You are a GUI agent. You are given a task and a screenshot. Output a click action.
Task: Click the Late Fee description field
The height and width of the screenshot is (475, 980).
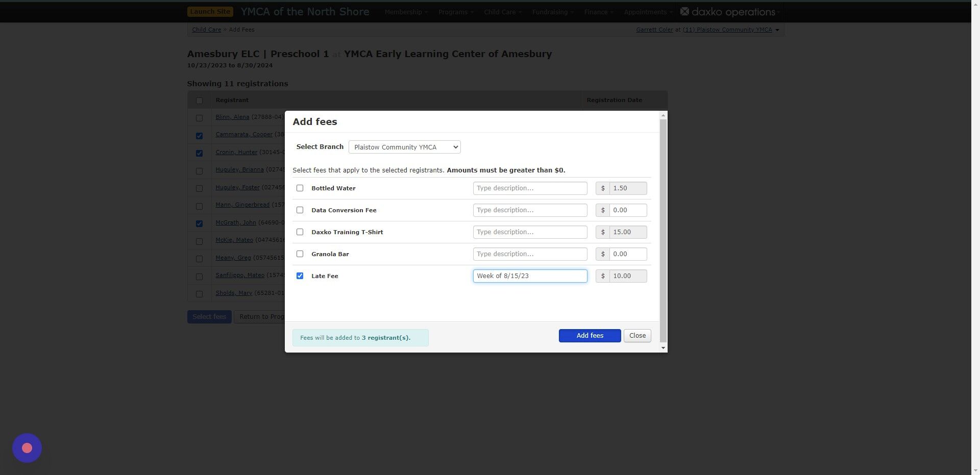(530, 276)
